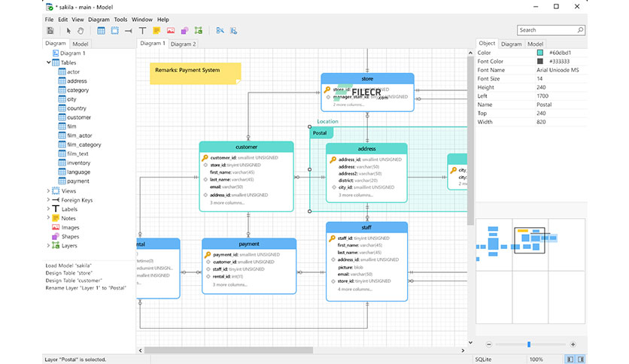The image size is (629, 364).
Task: Switch to left panel Model tab
Action: (81, 44)
